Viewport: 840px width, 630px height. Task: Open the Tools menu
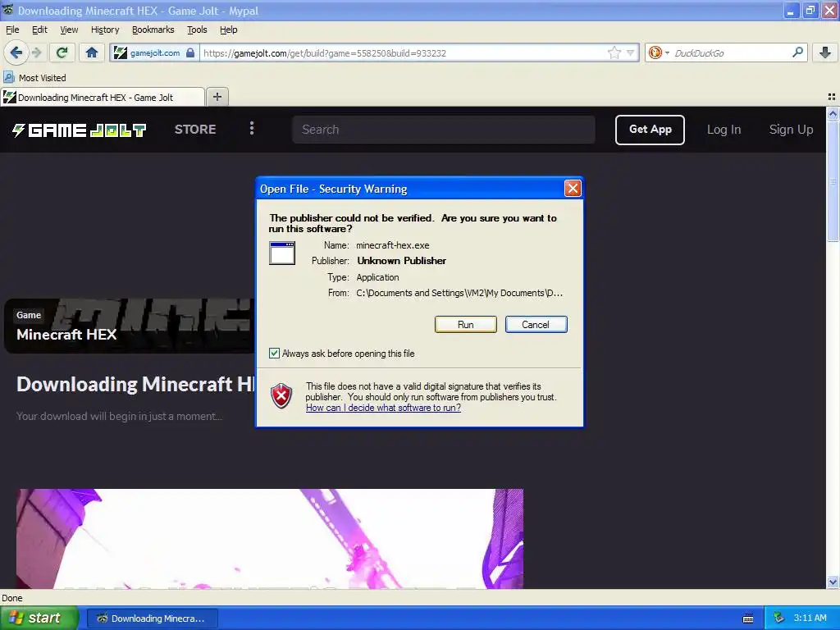[197, 30]
